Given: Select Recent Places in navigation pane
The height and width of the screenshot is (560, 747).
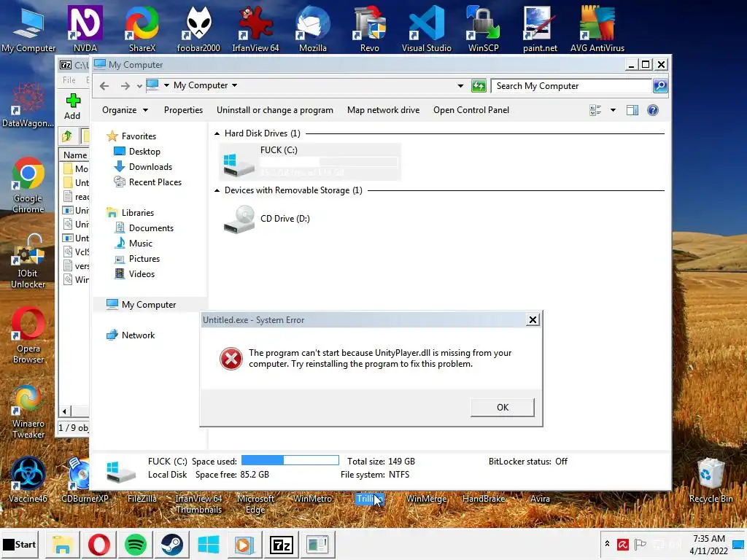Looking at the screenshot, I should (x=155, y=182).
